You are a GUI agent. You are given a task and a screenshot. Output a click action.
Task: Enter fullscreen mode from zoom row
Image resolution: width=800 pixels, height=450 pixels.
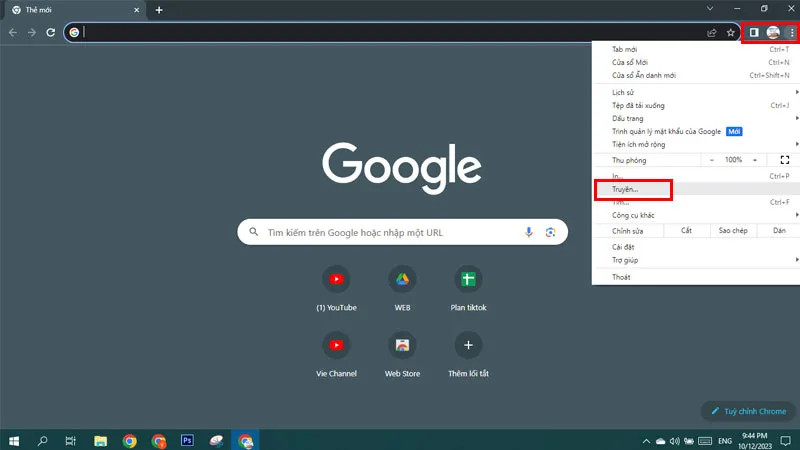click(x=785, y=160)
